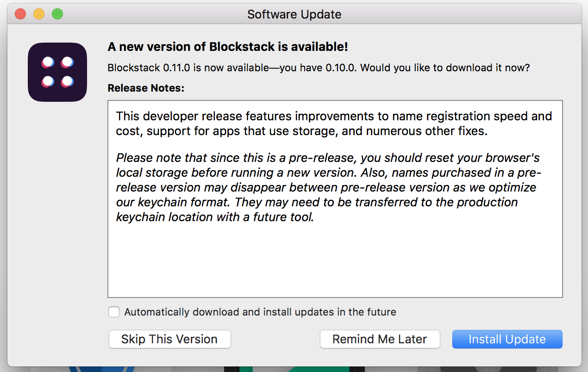Enable automatic download and install of updates
This screenshot has width=588, height=372.
point(113,312)
